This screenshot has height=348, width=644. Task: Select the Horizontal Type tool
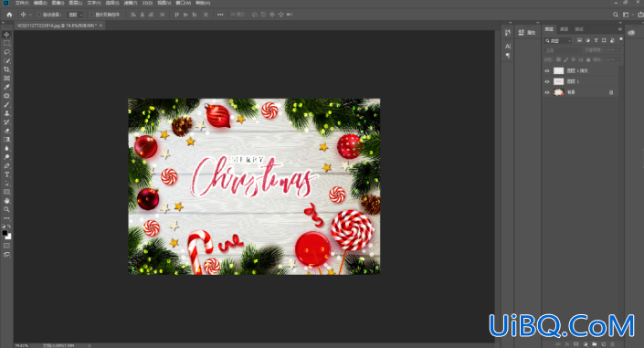point(6,174)
